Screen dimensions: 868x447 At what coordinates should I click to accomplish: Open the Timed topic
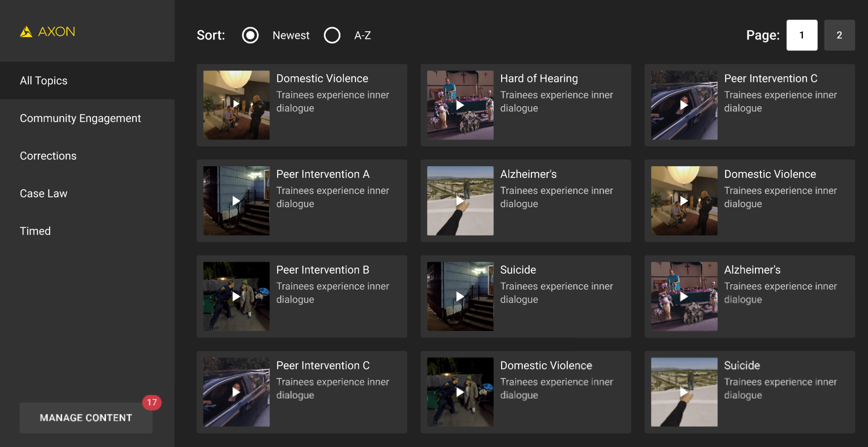click(35, 231)
